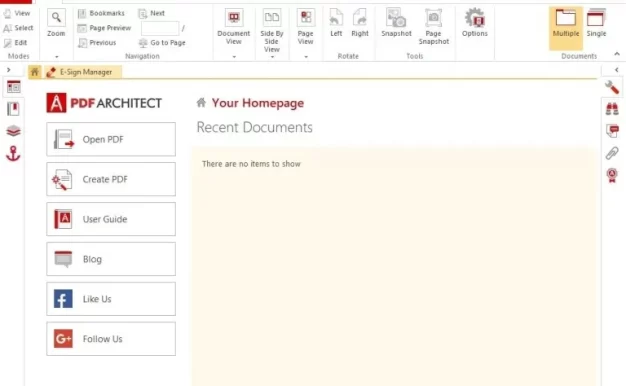The height and width of the screenshot is (386, 626).
Task: Capture a Page Snapshot
Action: pyautogui.click(x=434, y=26)
